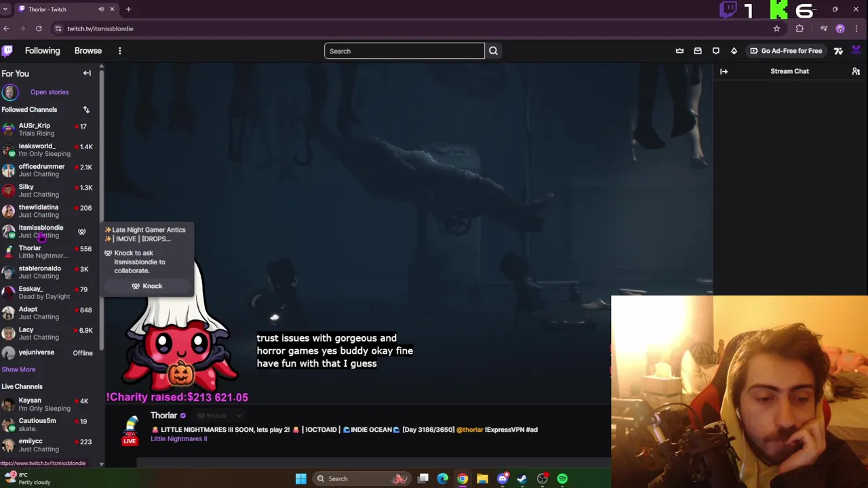This screenshot has height=488, width=868.
Task: Open the Twitch home logo
Action: (7, 51)
